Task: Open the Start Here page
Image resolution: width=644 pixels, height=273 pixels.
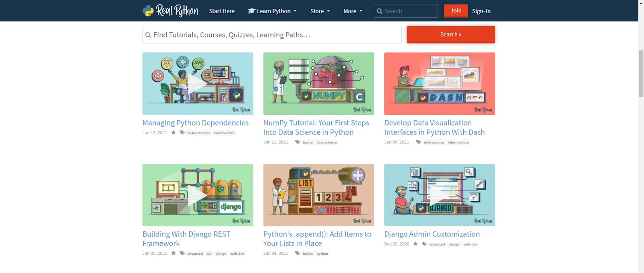Action: click(x=222, y=11)
